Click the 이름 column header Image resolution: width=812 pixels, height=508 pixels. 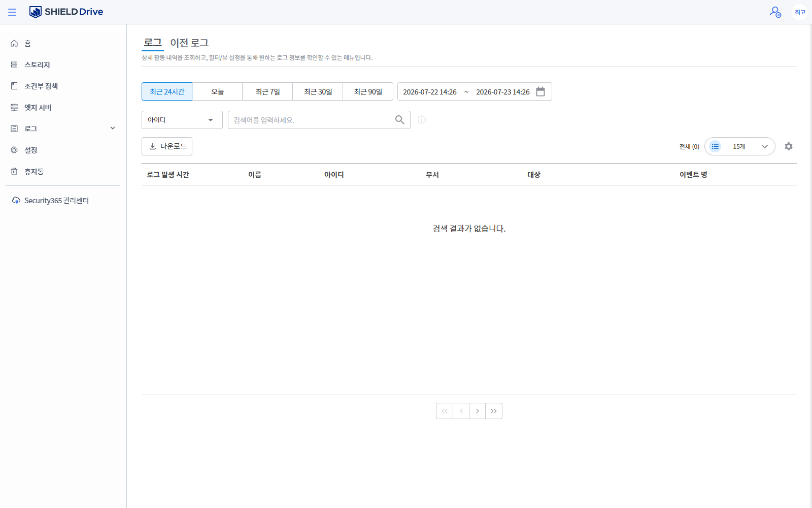pos(255,175)
